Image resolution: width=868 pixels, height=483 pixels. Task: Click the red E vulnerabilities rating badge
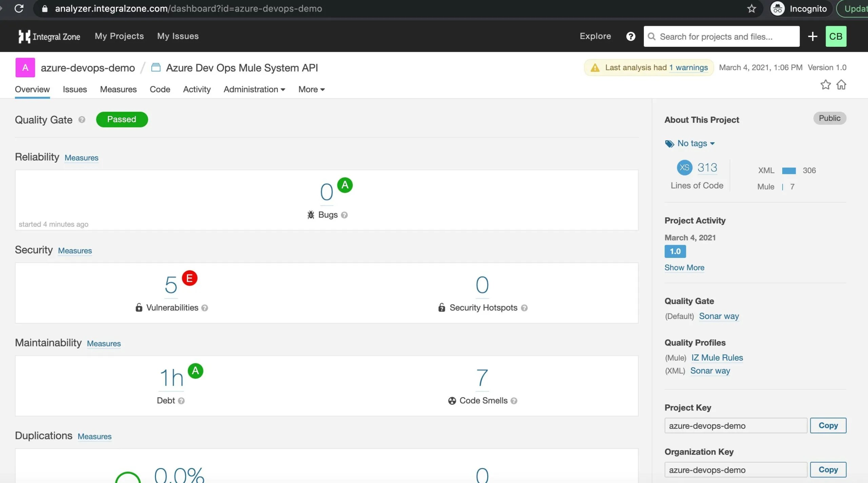(x=190, y=278)
